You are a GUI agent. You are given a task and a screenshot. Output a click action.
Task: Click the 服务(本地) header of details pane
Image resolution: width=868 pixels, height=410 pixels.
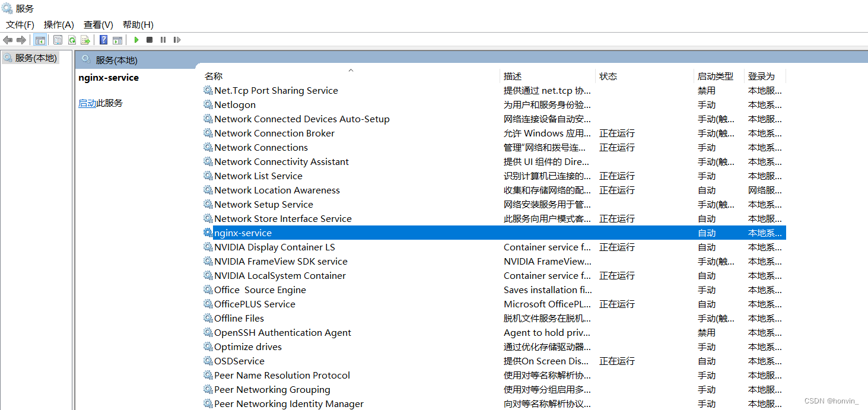[116, 60]
